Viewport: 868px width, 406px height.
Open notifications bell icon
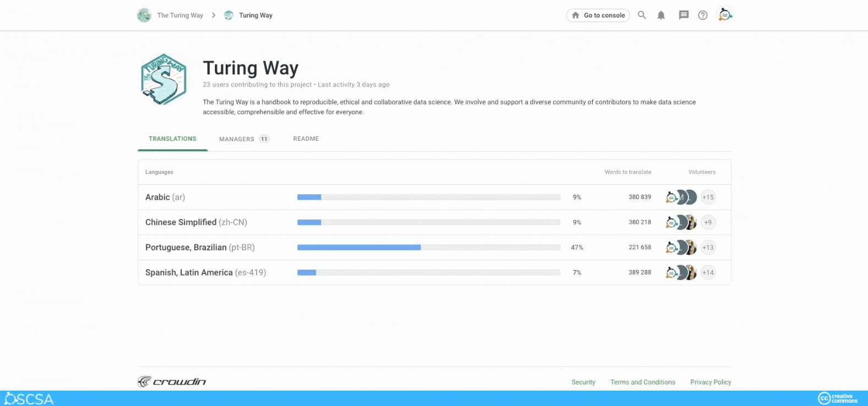(x=661, y=15)
